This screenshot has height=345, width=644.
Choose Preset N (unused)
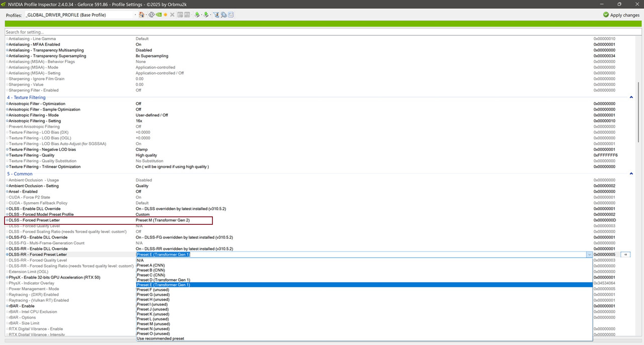click(x=364, y=329)
